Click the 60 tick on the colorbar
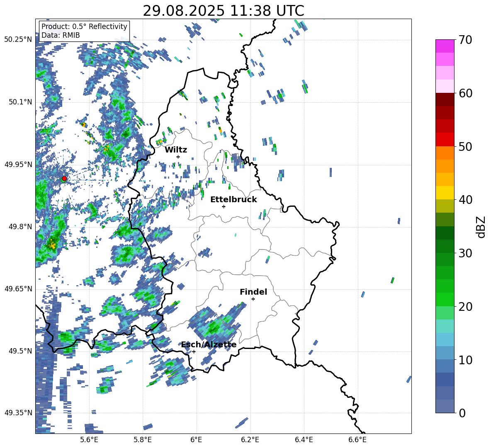Viewport: 491px width, 448px height. pyautogui.click(x=466, y=93)
